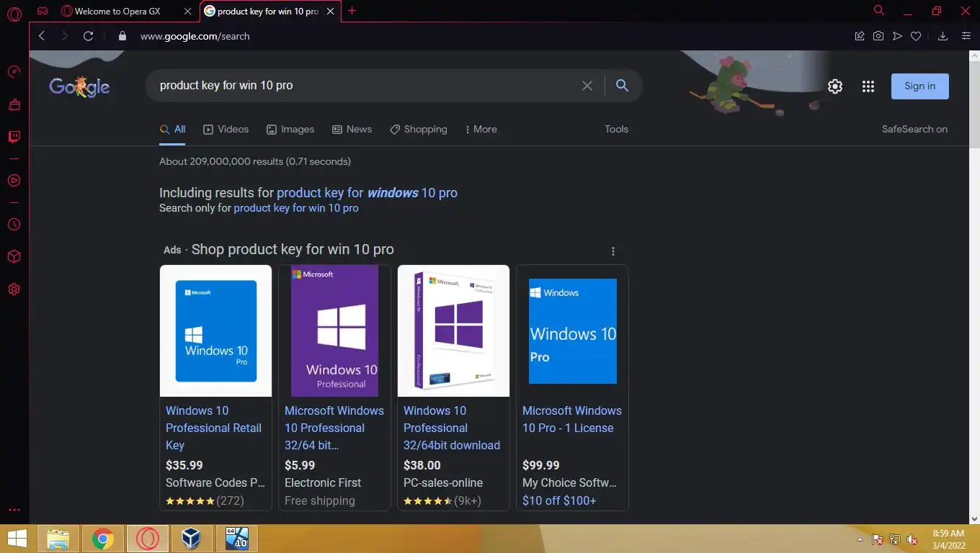Image resolution: width=980 pixels, height=553 pixels.
Task: Open Google apps grid icon
Action: pyautogui.click(x=868, y=86)
